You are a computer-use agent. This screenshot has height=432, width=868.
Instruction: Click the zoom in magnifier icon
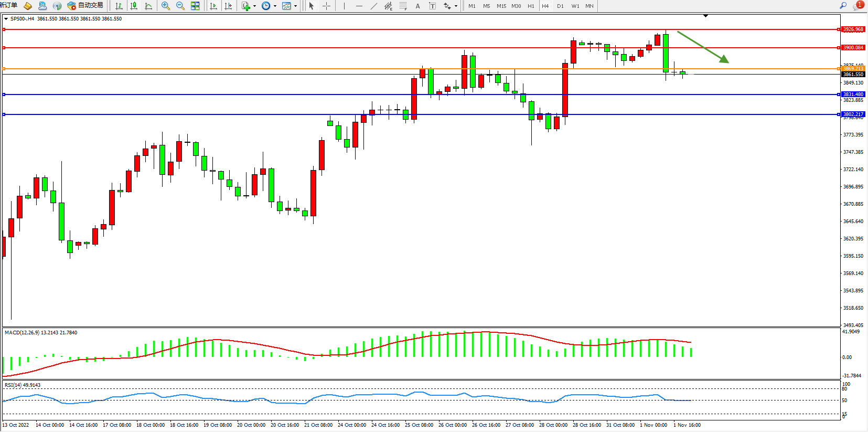[166, 6]
